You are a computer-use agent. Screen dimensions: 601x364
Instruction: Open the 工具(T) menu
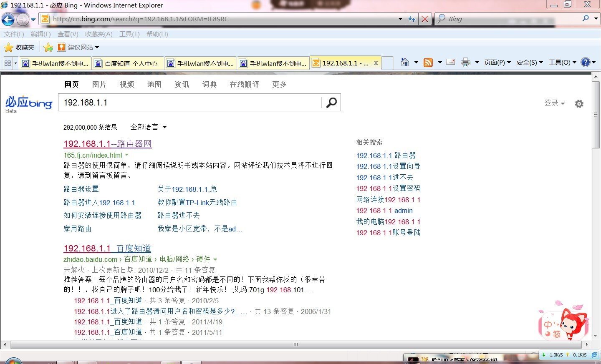coord(129,34)
